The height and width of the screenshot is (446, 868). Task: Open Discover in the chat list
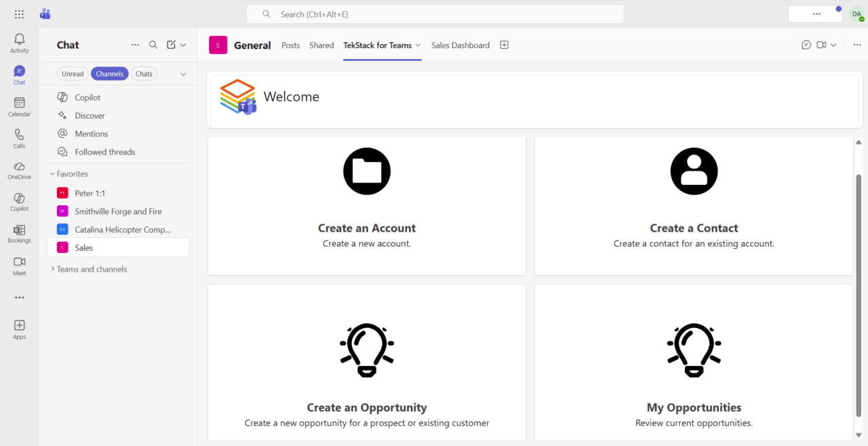[118, 116]
